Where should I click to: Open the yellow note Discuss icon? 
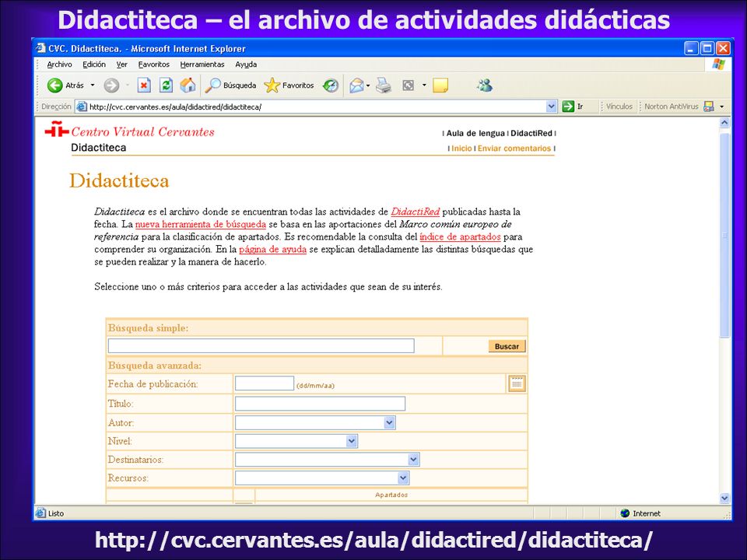(x=440, y=86)
